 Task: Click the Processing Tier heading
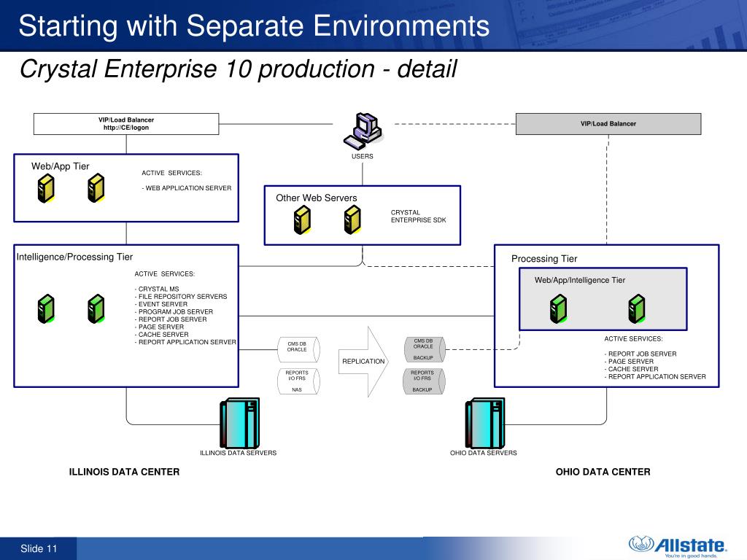coord(544,259)
